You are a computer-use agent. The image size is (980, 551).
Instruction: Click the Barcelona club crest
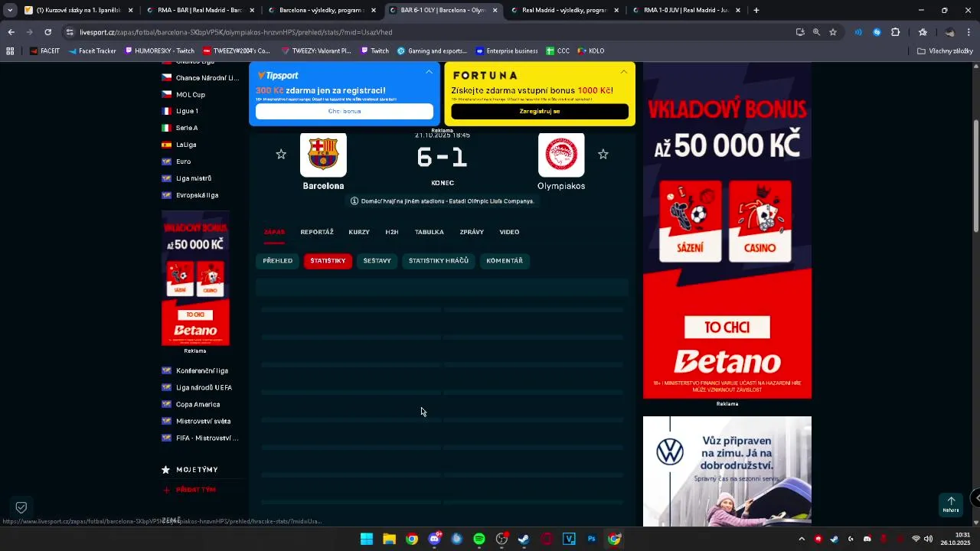pos(323,155)
